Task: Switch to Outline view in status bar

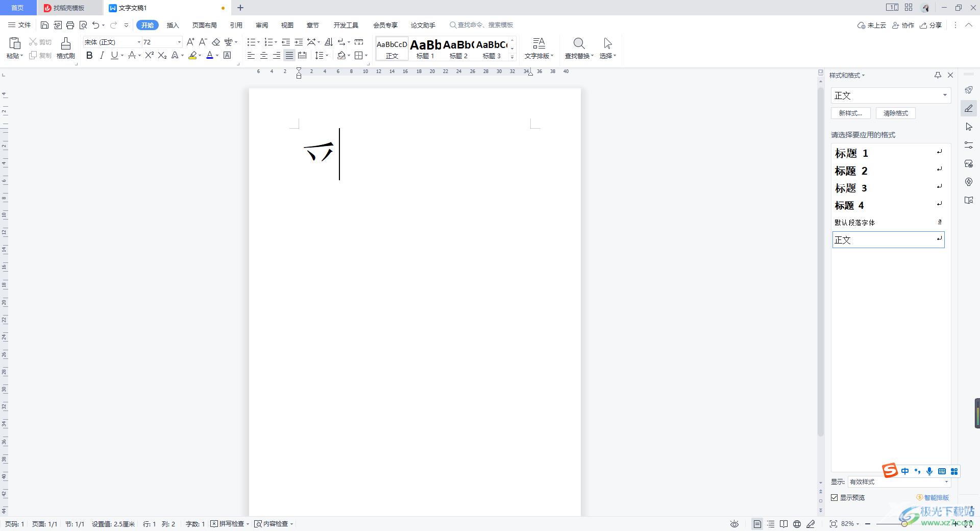Action: [x=771, y=524]
